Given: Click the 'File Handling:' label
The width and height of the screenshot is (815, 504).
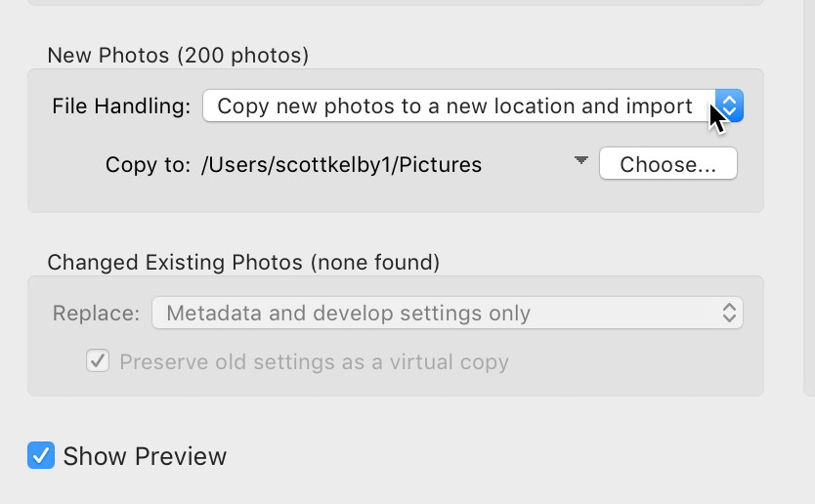Looking at the screenshot, I should (x=121, y=106).
